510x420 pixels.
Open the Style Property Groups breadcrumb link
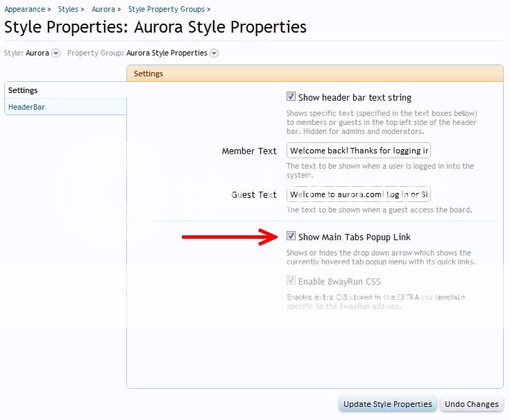[x=166, y=10]
